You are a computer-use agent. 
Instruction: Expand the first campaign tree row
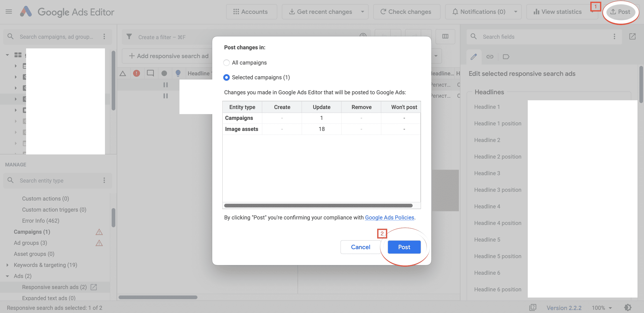15,66
